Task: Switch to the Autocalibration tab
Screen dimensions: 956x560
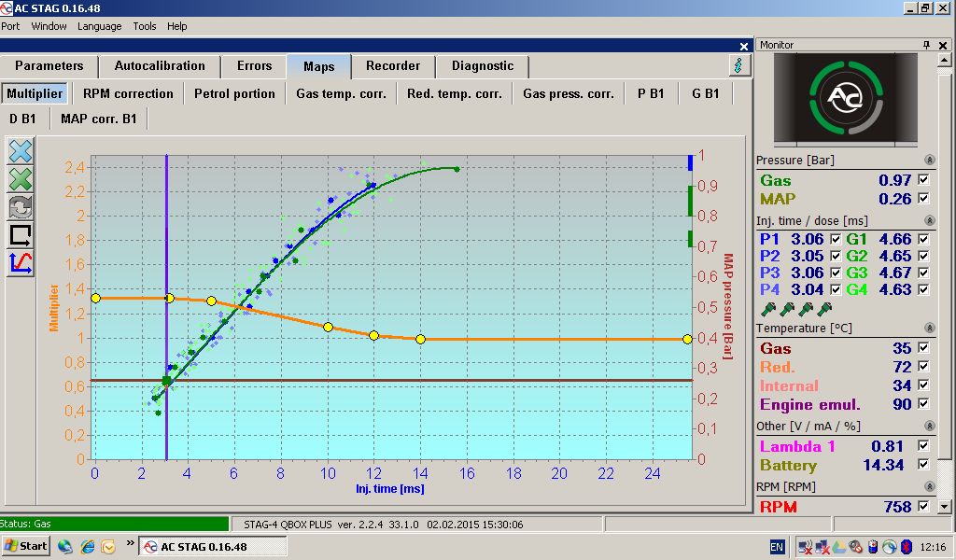Action: [160, 66]
